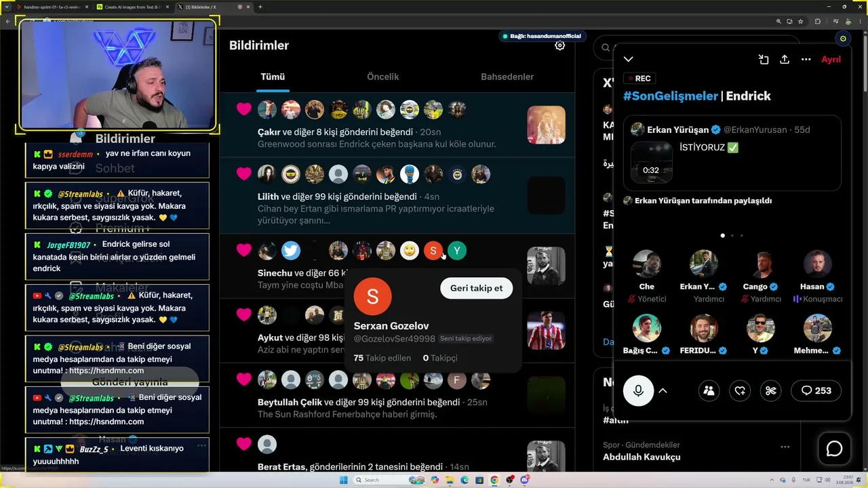Follow back Serxan Gozelov with Geri takip et
This screenshot has height=488, width=868.
coord(477,288)
